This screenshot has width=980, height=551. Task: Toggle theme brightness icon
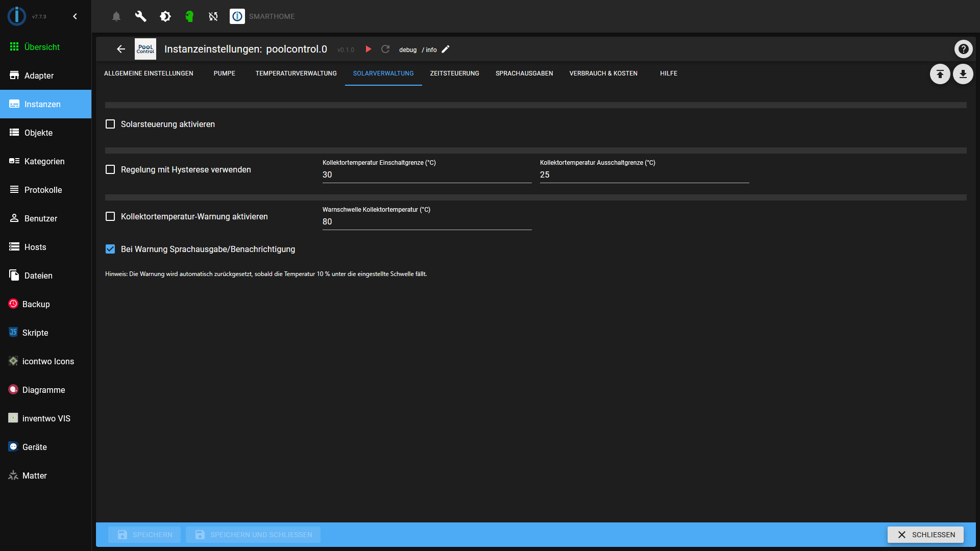pos(165,16)
